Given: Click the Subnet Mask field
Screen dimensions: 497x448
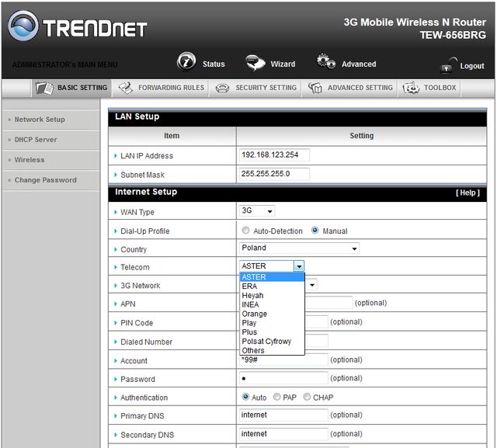Looking at the screenshot, I should coord(274,174).
